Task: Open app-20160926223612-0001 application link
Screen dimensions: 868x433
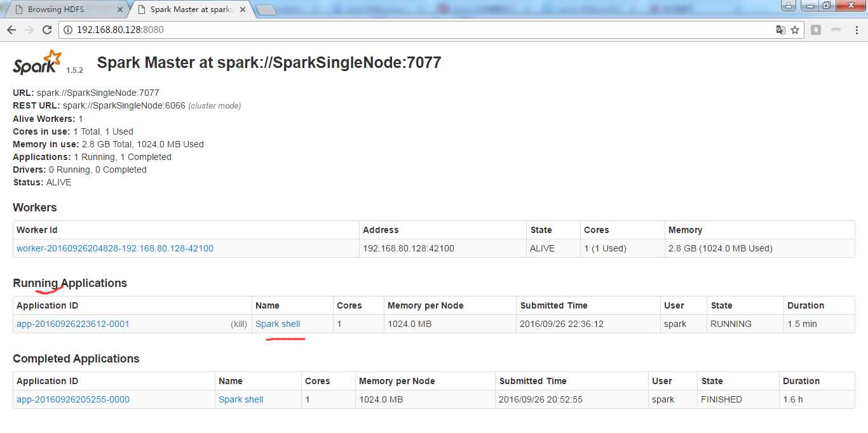Action: click(73, 324)
